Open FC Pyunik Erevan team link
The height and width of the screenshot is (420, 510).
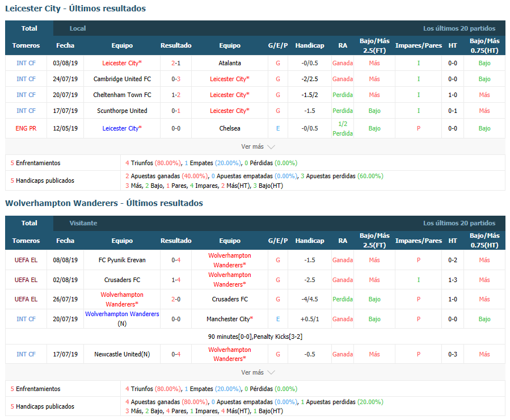[x=122, y=261]
